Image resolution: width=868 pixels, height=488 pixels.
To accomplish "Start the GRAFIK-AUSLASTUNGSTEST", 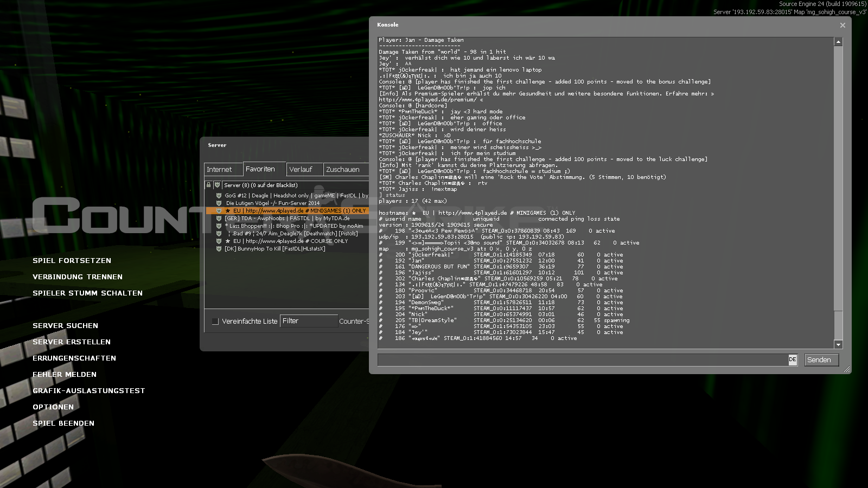I will (x=88, y=391).
